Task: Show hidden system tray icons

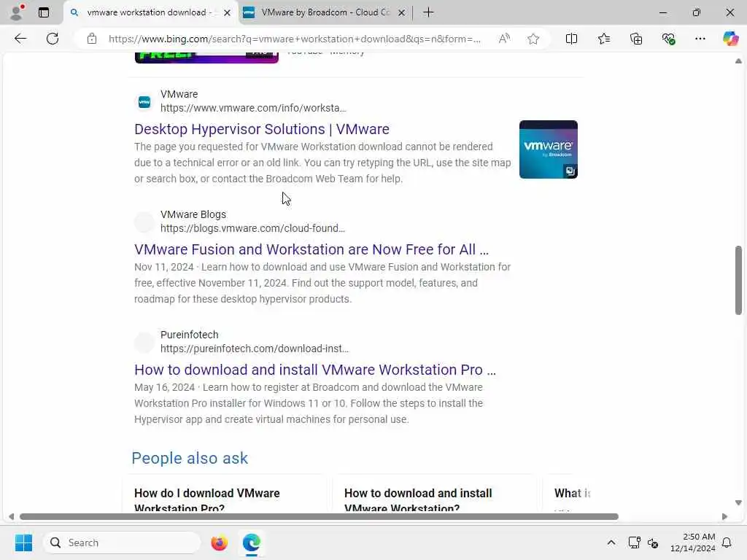Action: [611, 542]
